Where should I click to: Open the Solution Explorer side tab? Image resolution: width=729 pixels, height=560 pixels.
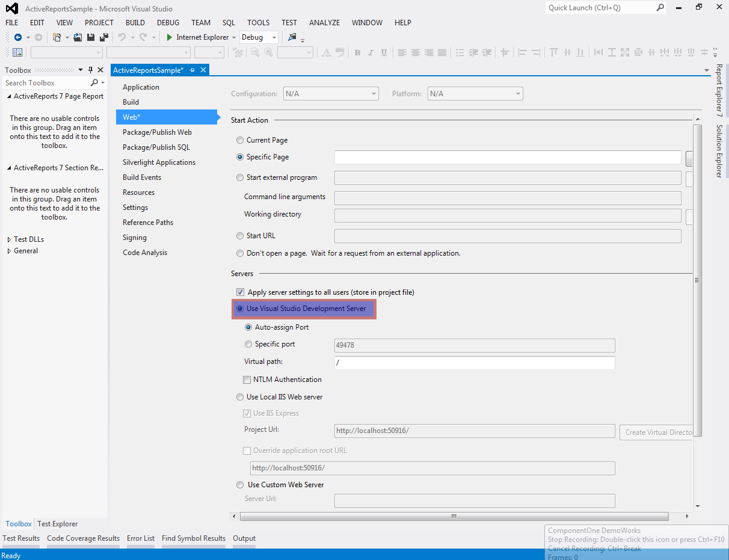[x=719, y=151]
